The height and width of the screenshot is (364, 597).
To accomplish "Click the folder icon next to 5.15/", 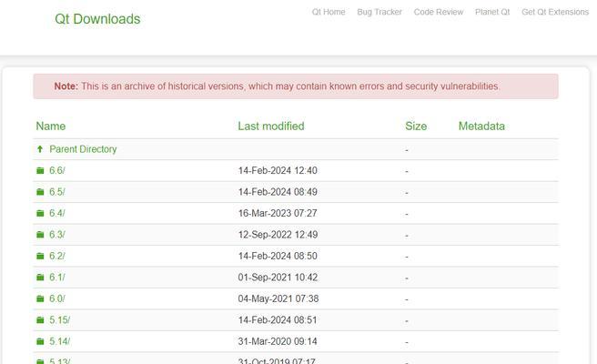I will point(40,319).
